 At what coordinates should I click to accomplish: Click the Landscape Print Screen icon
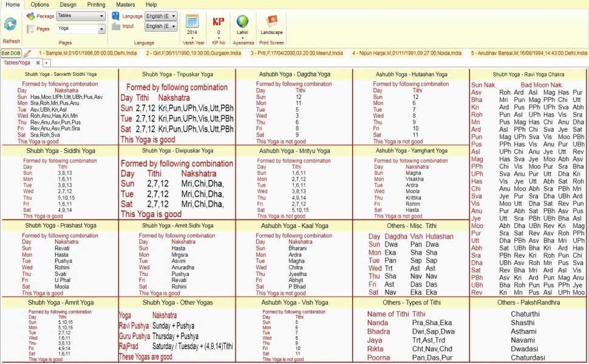[271, 21]
